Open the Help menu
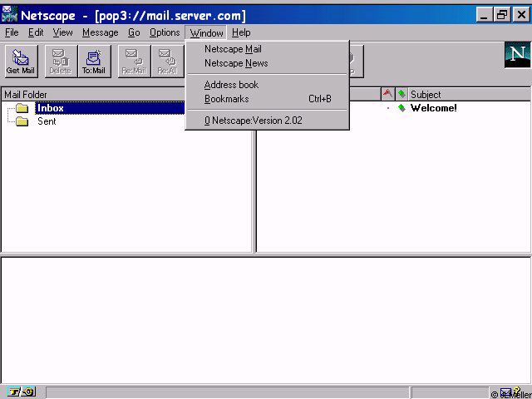 pos(241,32)
